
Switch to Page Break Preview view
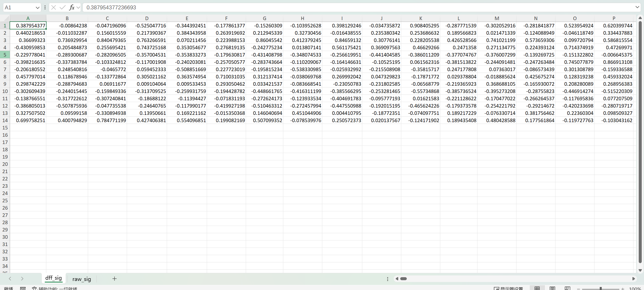pyautogui.click(x=568, y=288)
